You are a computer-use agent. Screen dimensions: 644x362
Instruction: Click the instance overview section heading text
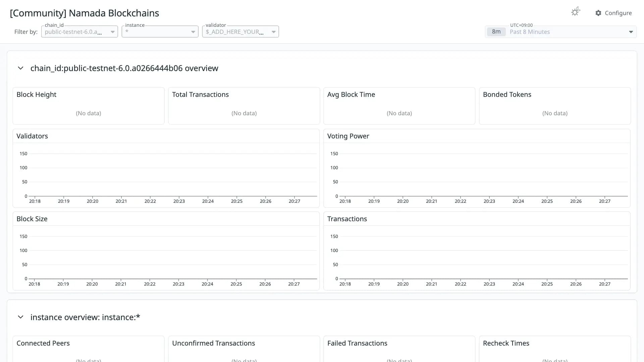pyautogui.click(x=85, y=317)
